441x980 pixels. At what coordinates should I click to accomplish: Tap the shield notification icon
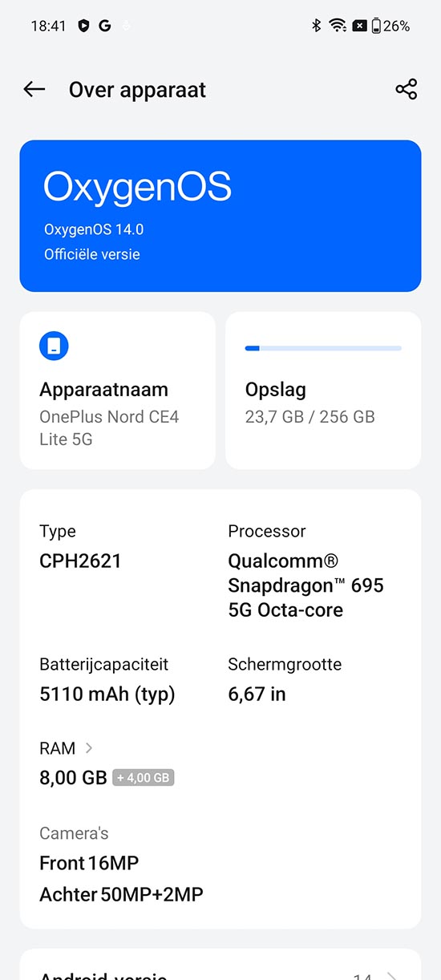click(x=83, y=26)
